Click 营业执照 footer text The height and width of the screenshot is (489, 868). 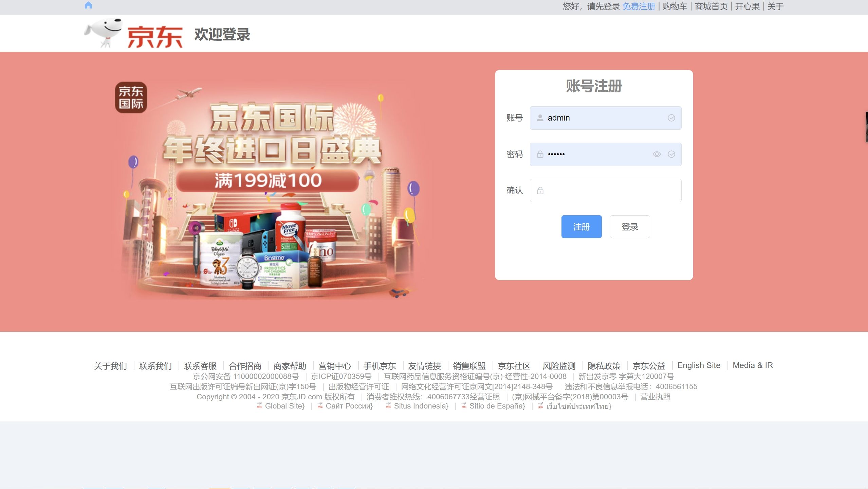[x=655, y=397]
